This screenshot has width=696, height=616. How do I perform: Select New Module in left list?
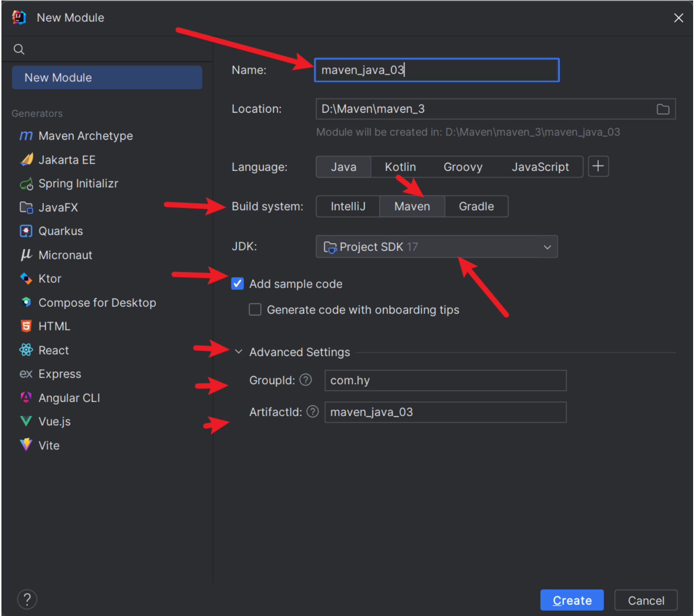107,78
